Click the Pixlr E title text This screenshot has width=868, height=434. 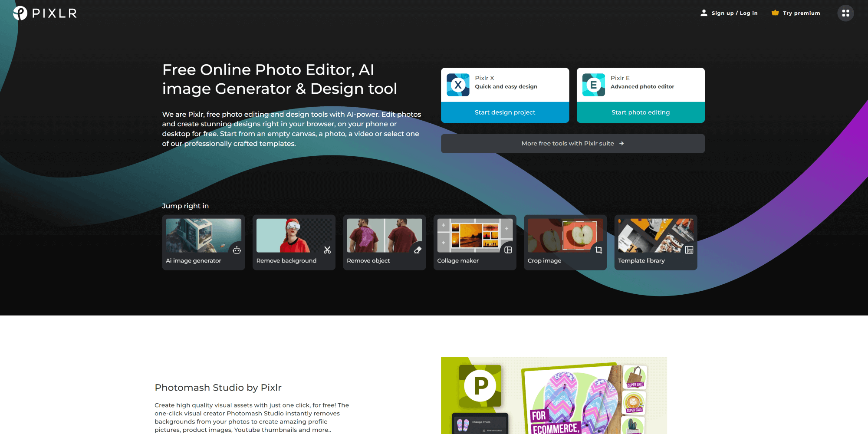point(620,78)
